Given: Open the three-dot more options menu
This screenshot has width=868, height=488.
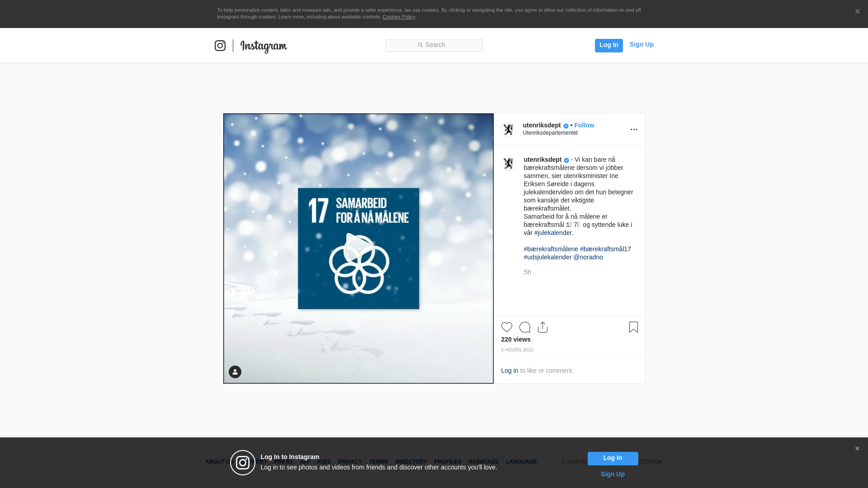Looking at the screenshot, I should click(634, 130).
